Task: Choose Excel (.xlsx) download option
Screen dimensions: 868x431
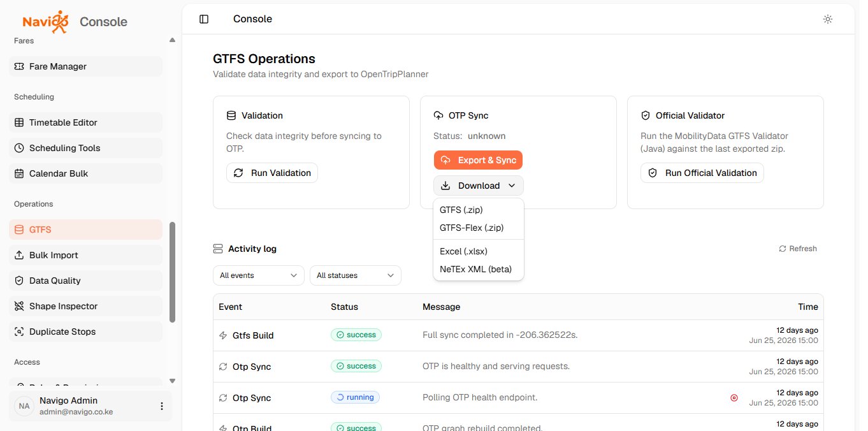Action: click(x=478, y=251)
